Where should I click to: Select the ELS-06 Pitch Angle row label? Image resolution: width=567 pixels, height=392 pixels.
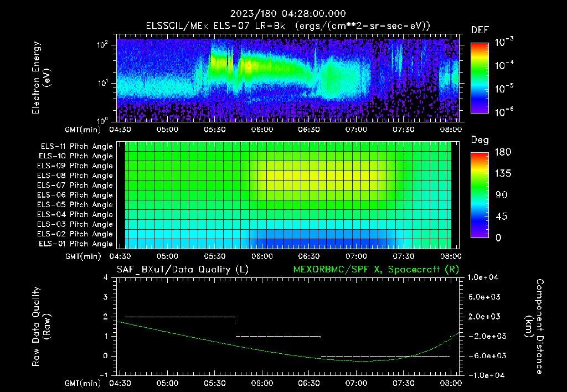[75, 195]
